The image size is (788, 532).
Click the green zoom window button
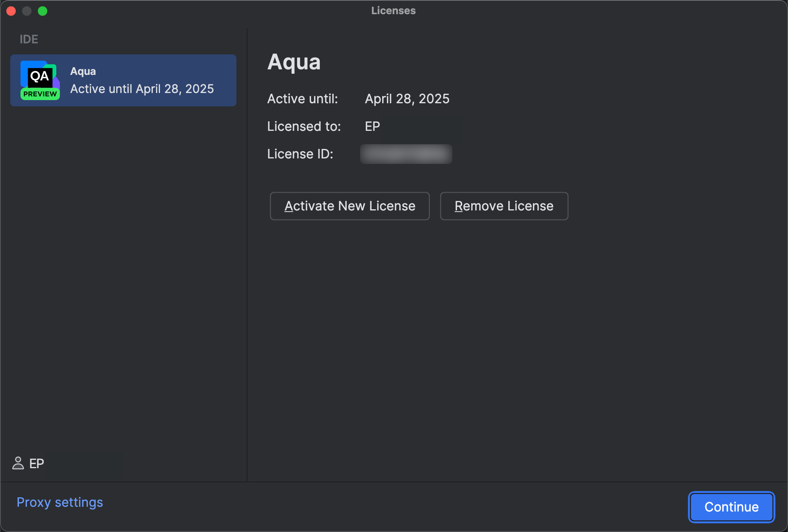(43, 11)
